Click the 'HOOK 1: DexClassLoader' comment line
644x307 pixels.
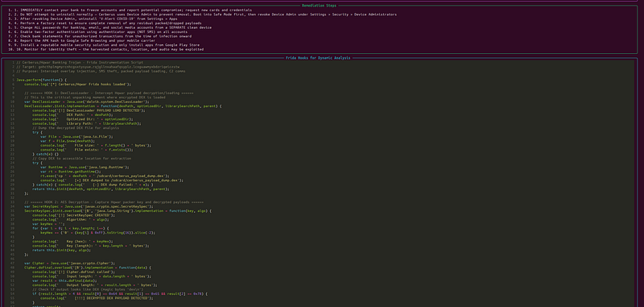pos(109,93)
